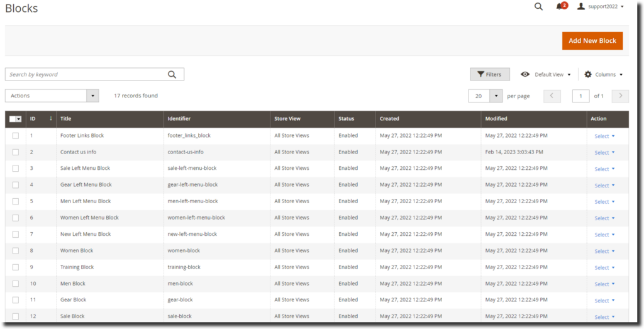Click the Add New Block button

pos(592,41)
